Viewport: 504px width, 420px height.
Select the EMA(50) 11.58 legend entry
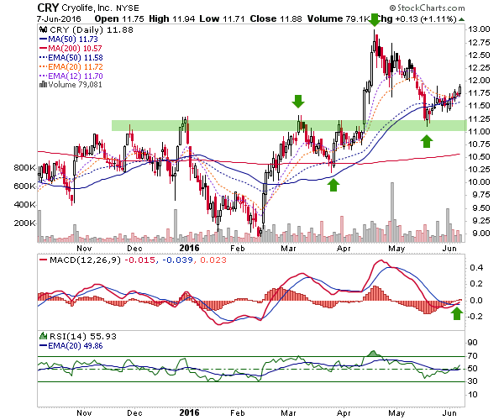point(71,58)
